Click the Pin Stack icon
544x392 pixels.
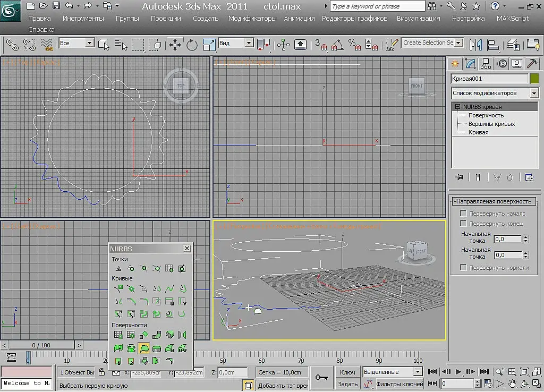pos(459,177)
